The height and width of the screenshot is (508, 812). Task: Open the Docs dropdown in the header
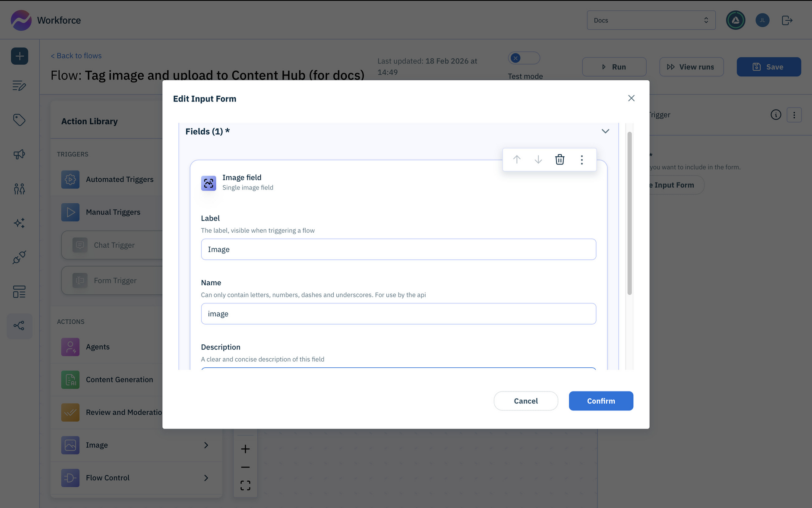[651, 20]
